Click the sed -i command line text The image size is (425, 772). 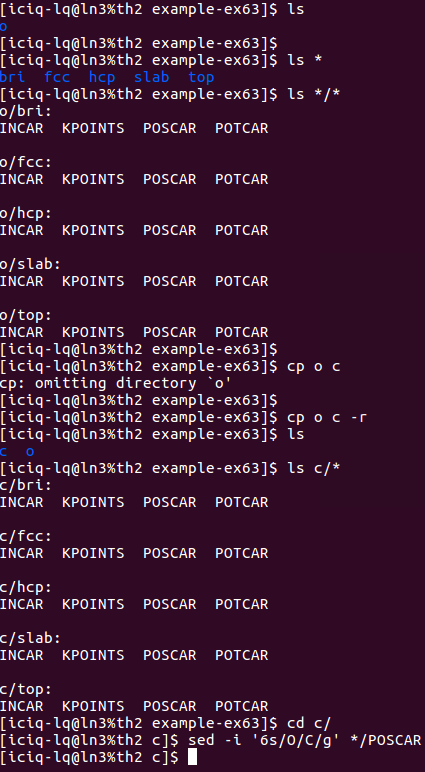point(304,740)
